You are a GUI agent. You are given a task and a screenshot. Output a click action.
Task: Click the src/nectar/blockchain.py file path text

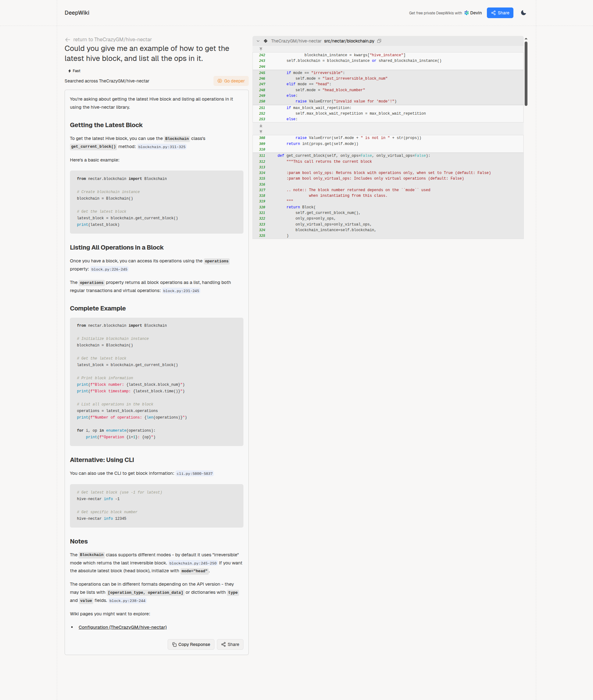[x=349, y=41]
